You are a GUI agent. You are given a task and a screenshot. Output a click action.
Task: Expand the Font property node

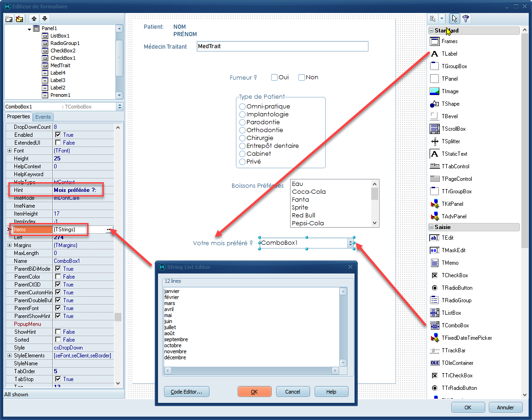(x=9, y=151)
